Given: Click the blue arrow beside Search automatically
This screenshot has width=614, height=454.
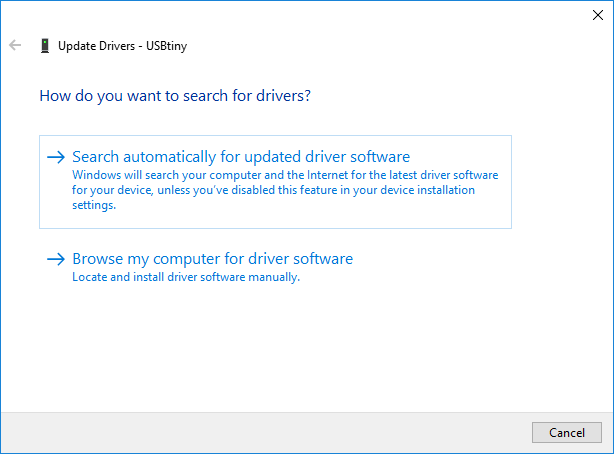Looking at the screenshot, I should (56, 157).
